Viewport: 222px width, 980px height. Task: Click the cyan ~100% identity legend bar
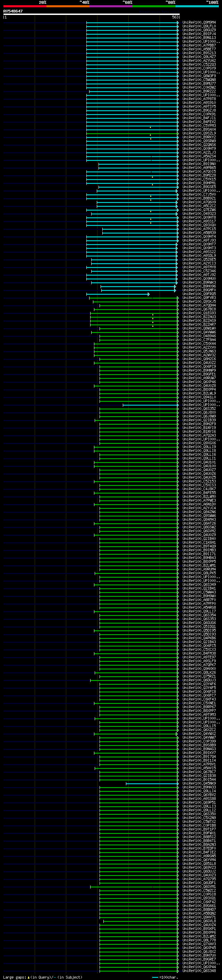[x=197, y=6]
